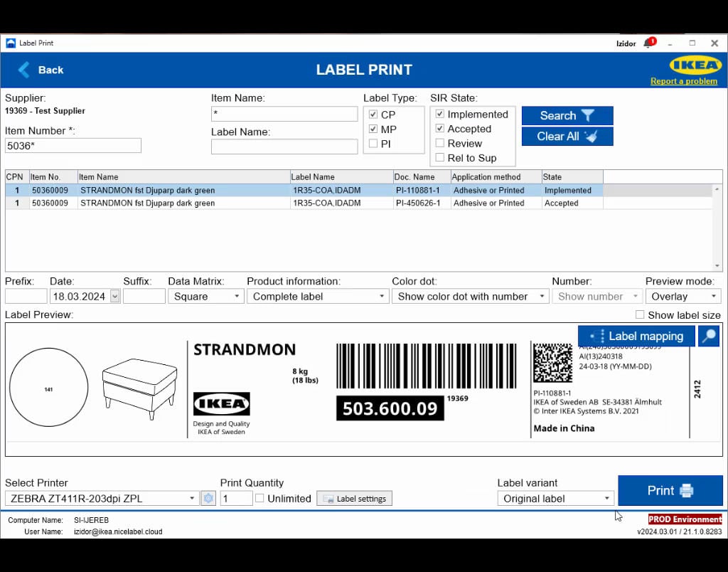
Task: Enable the Review SIR state
Action: tap(439, 143)
